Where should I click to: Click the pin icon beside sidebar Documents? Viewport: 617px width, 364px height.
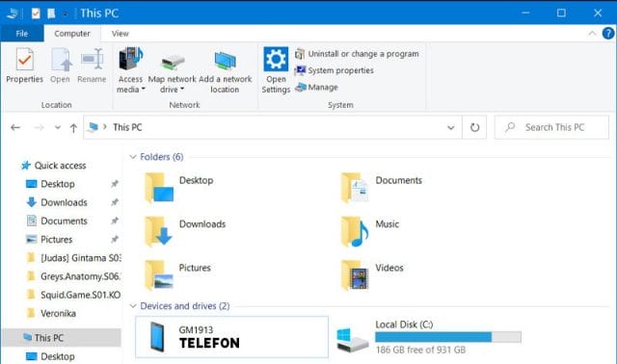(x=115, y=221)
